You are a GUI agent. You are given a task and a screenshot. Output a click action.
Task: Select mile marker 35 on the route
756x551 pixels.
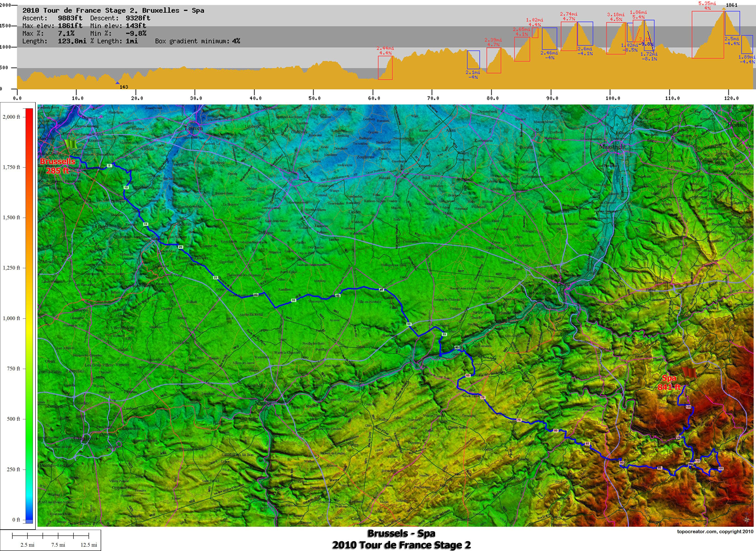[294, 300]
